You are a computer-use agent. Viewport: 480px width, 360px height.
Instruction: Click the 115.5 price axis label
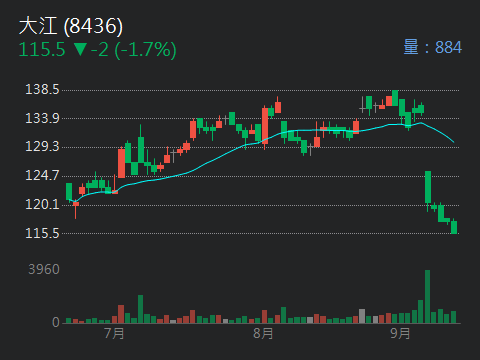(x=42, y=233)
